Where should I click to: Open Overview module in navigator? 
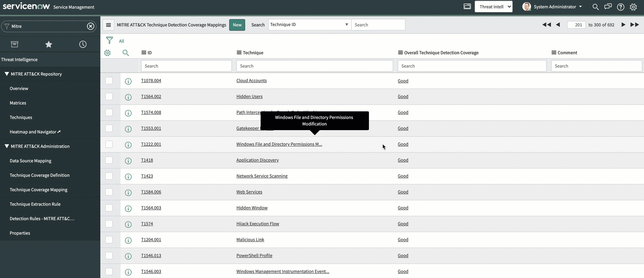19,88
